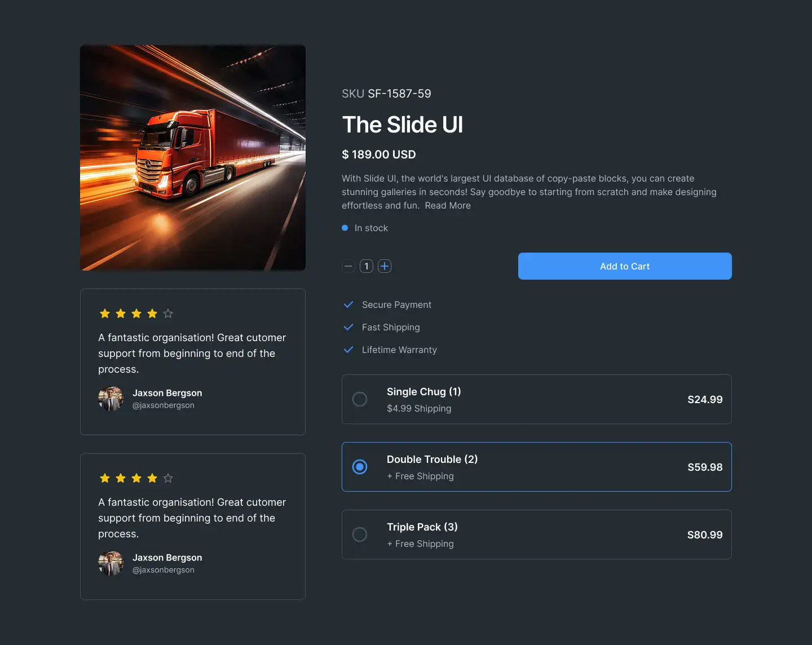The image size is (812, 645).
Task: Open the red truck product image
Action: 193,158
